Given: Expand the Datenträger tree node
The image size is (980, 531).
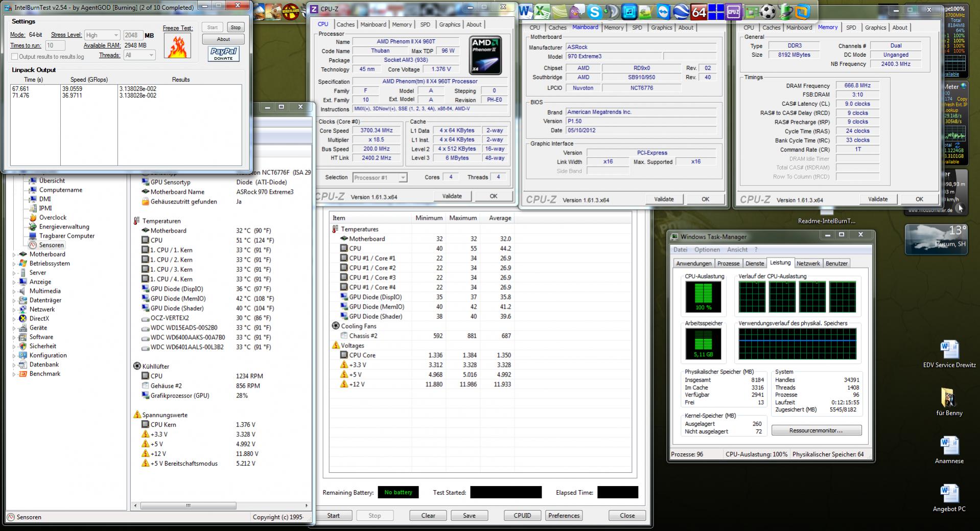Looking at the screenshot, I should (14, 301).
